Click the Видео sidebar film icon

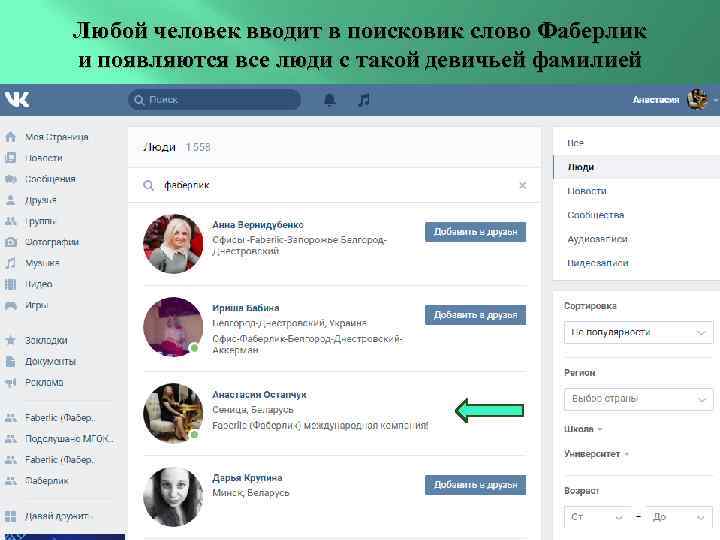tap(10, 284)
